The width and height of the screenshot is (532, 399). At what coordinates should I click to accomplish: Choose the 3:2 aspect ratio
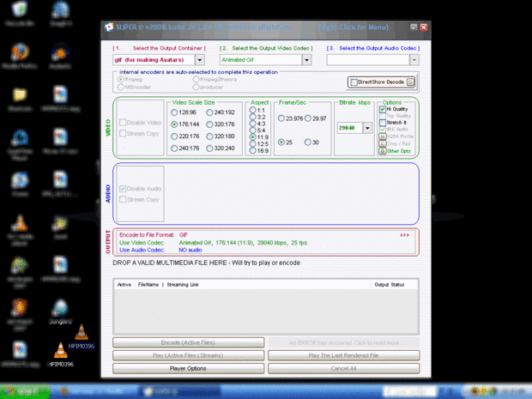tap(252, 117)
